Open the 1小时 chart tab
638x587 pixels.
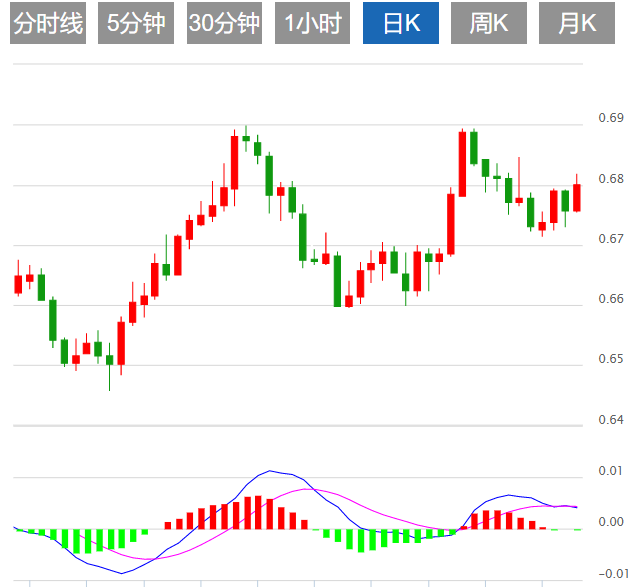[x=312, y=23]
